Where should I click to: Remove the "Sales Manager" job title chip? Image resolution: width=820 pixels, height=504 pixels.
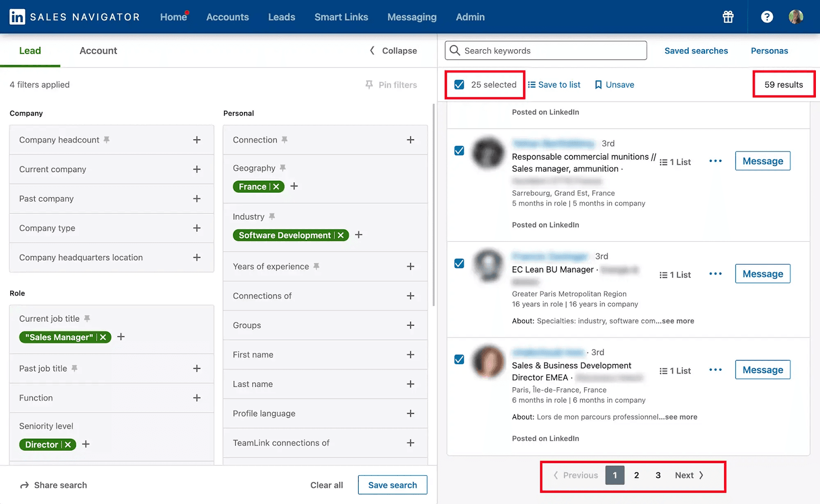point(103,337)
